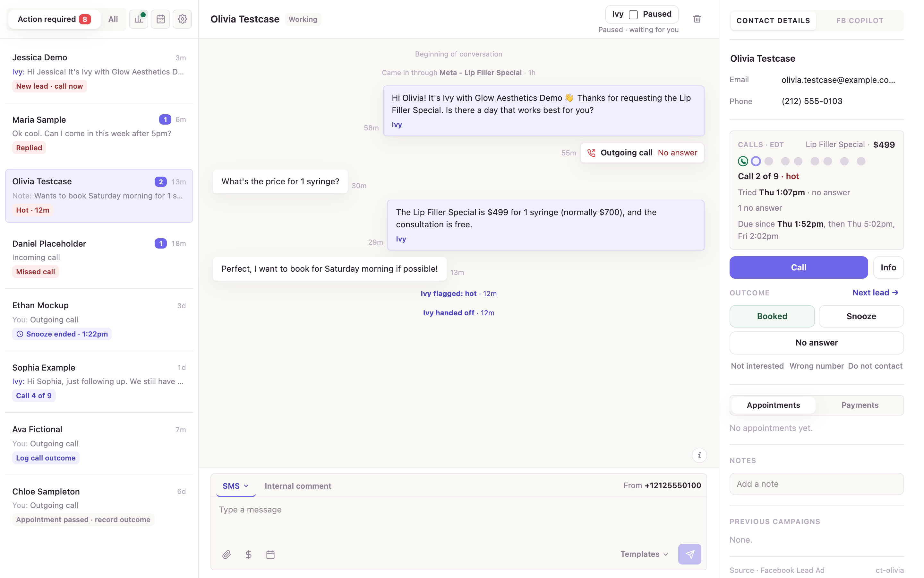Click the outgoing call phone icon
The image size is (924, 578).
[591, 153]
